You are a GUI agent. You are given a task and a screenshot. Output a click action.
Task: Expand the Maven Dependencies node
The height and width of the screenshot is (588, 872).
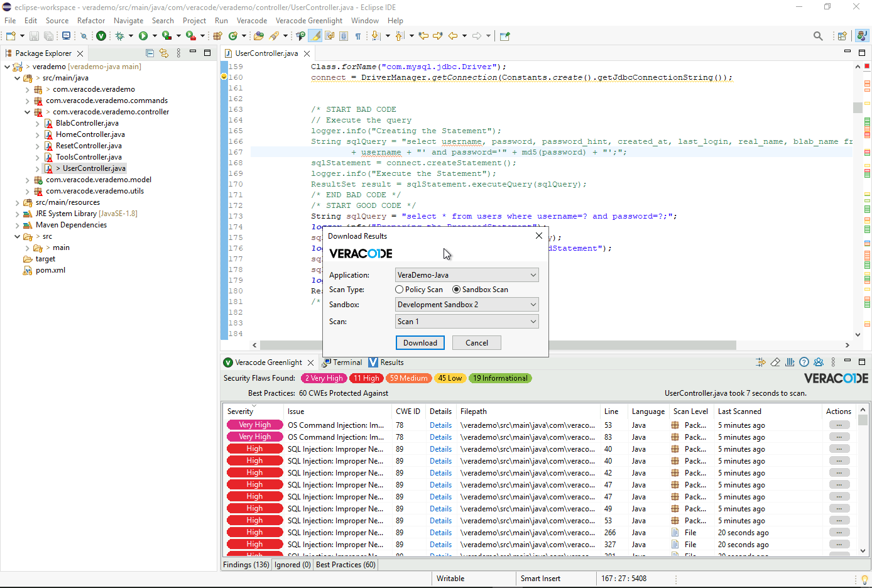point(17,225)
